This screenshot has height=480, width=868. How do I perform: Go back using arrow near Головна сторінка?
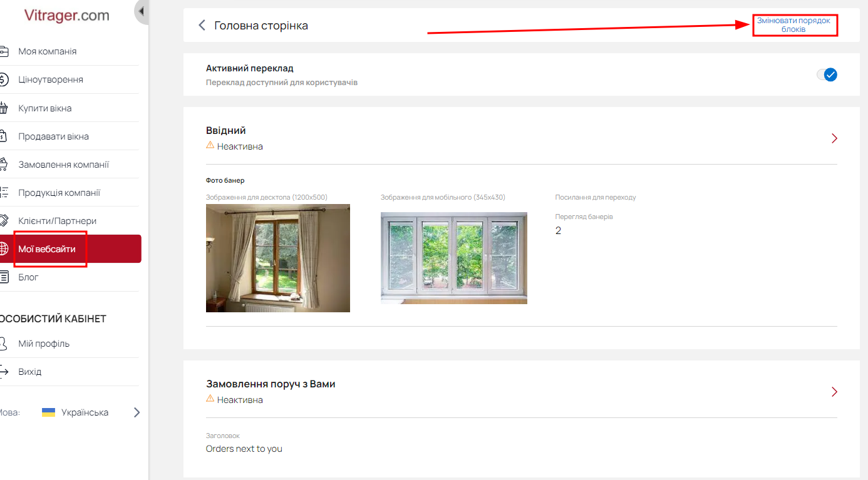point(202,26)
